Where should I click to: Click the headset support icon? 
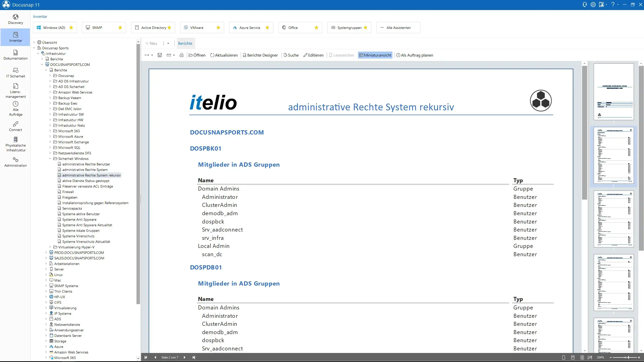(x=585, y=5)
